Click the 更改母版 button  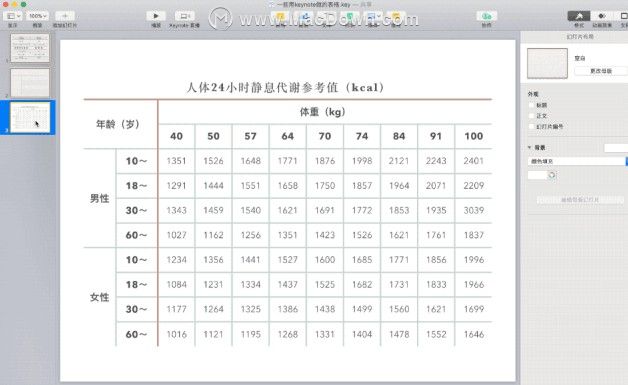coord(601,71)
